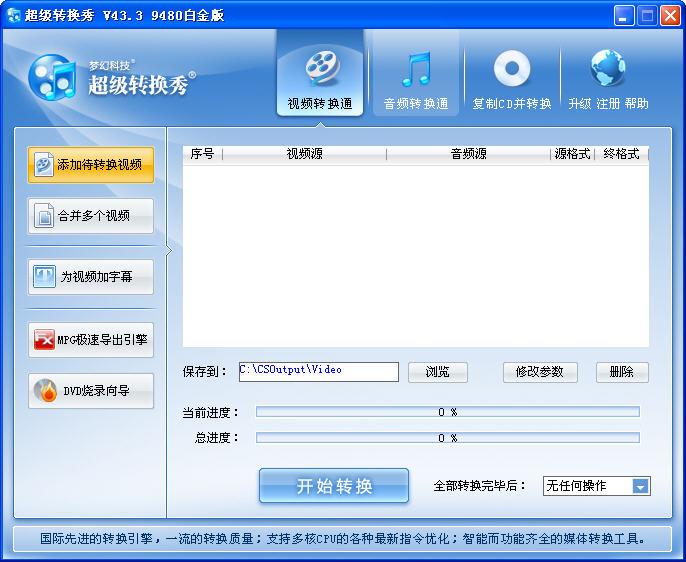Click the 浏览 browse button
The width and height of the screenshot is (686, 562).
(x=438, y=372)
